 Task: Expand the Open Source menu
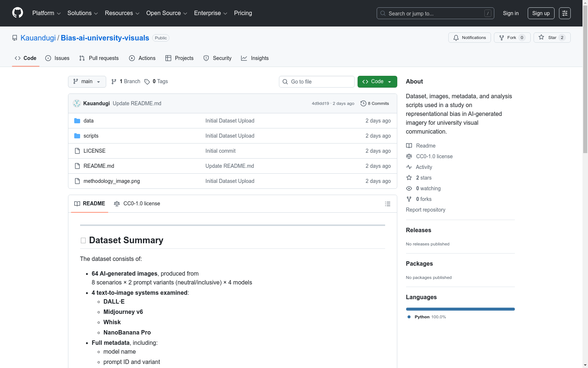coord(167,13)
